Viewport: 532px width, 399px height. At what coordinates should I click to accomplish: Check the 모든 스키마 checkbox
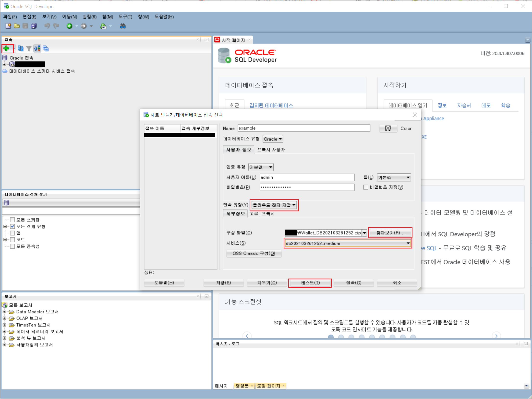(12, 220)
